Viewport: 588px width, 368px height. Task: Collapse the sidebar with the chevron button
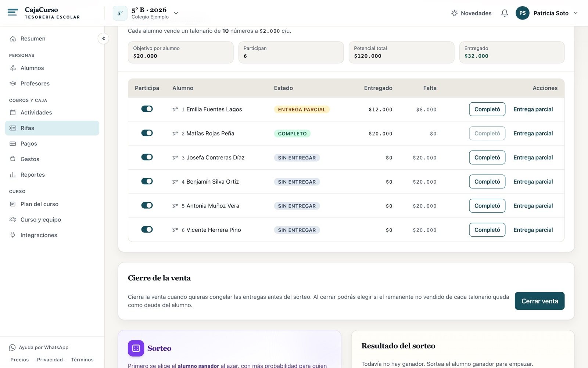tap(103, 38)
